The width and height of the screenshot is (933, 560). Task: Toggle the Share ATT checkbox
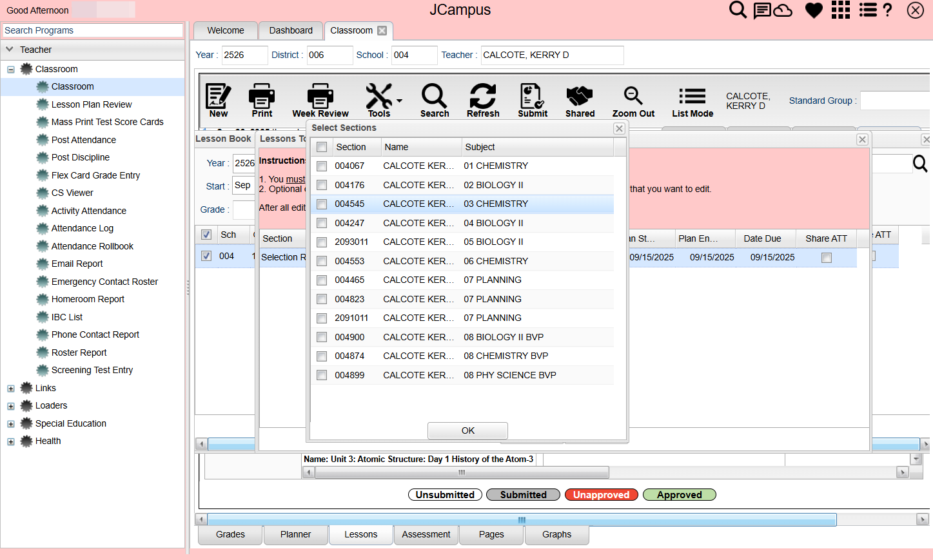point(827,258)
